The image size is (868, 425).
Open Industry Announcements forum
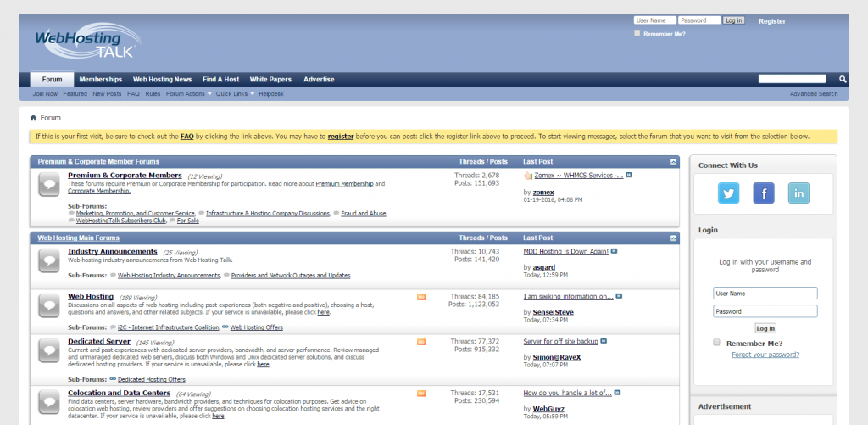(113, 252)
